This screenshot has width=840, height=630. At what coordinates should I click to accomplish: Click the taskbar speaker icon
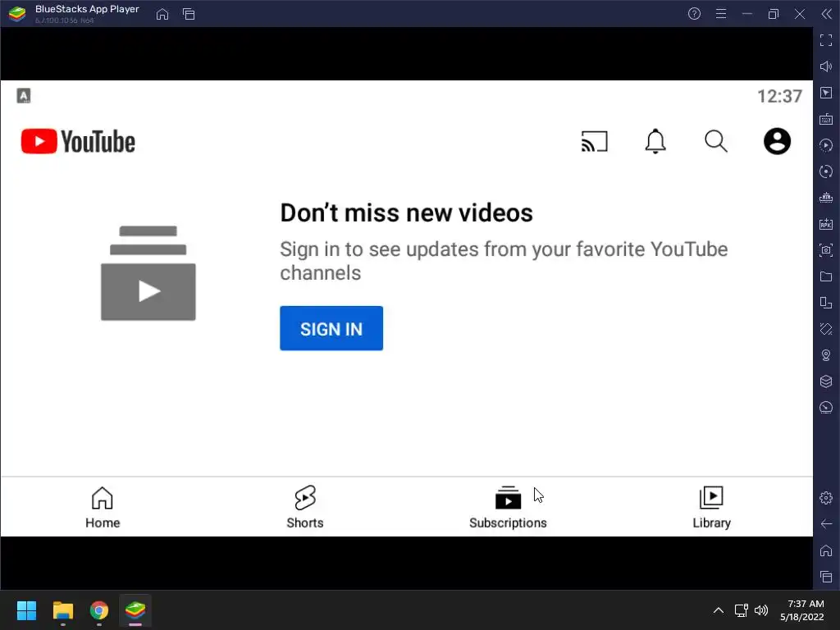pos(761,610)
